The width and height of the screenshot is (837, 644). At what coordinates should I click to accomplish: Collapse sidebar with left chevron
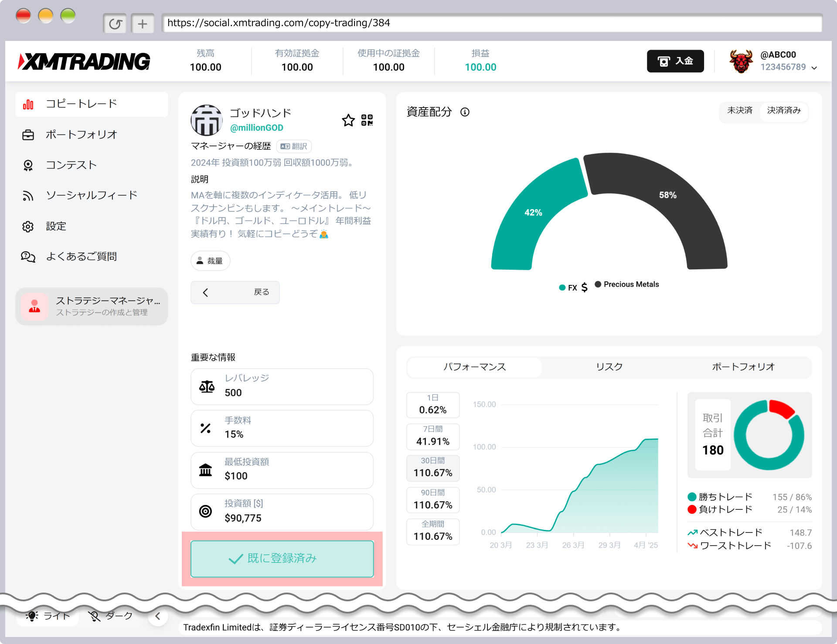158,616
